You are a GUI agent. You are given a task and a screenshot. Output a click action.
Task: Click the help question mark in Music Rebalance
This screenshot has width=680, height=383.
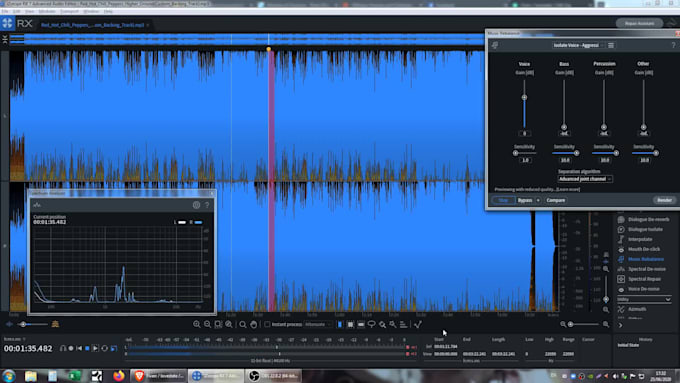[x=673, y=45]
